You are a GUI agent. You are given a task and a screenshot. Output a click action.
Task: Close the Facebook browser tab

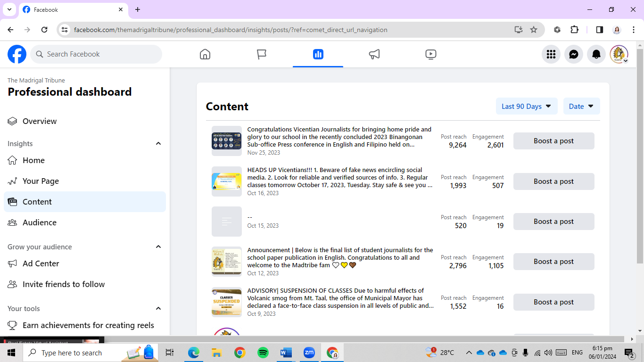[x=121, y=9]
